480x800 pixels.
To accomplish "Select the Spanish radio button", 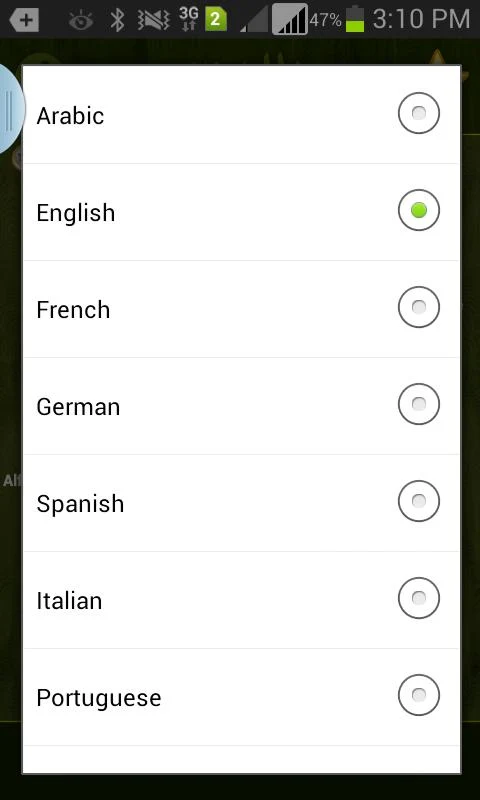I will (x=419, y=501).
